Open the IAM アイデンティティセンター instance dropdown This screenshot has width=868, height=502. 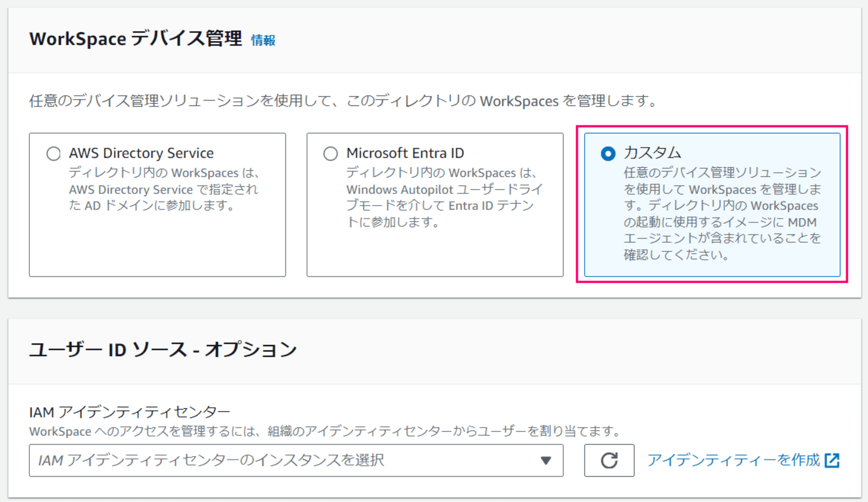point(296,460)
